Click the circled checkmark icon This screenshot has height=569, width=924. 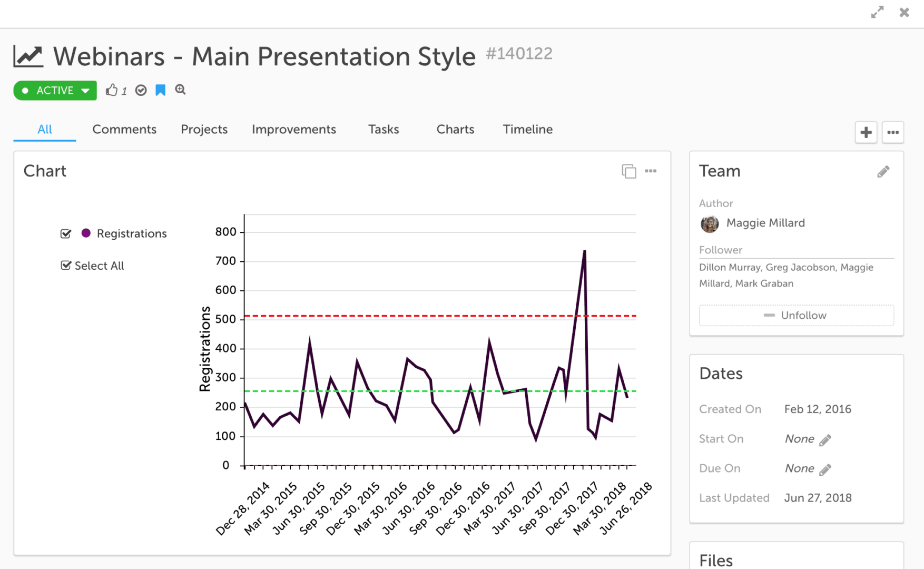coord(141,90)
